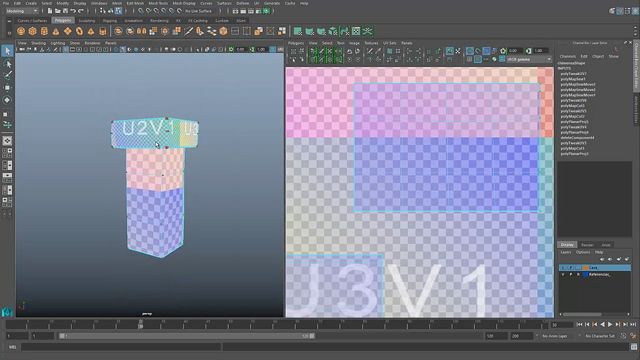Switch to the Sculpting shelf tab

[87, 20]
